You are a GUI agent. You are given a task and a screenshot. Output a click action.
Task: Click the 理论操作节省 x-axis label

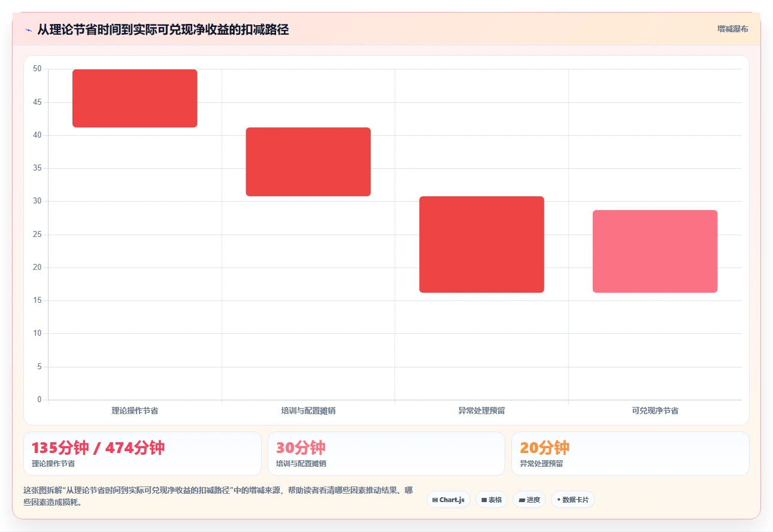click(135, 411)
